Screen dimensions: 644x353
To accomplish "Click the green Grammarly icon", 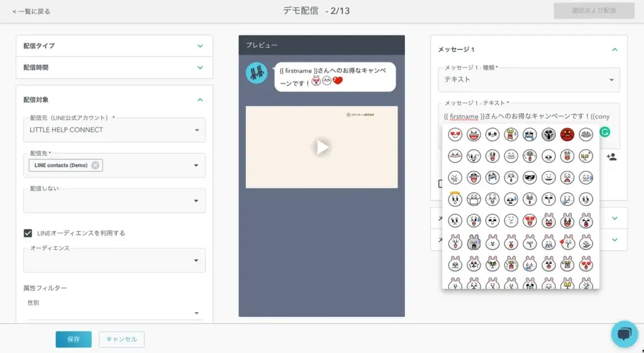I will click(605, 132).
